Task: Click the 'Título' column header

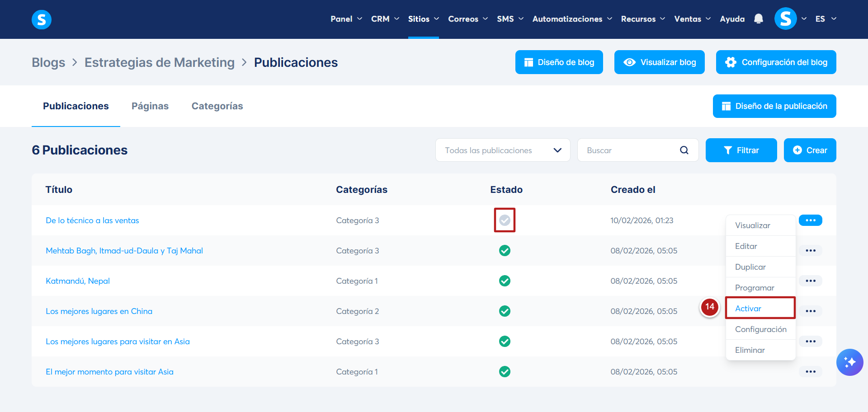Action: tap(59, 190)
